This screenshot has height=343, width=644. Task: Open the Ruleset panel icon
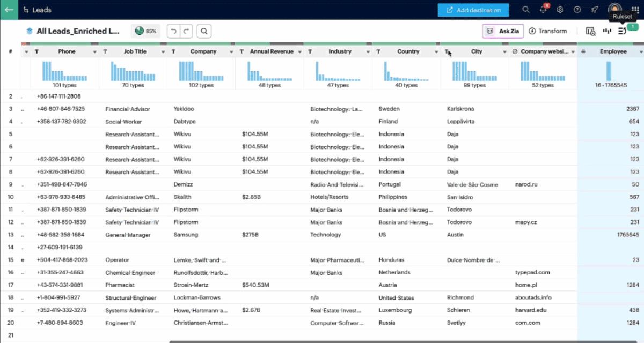(623, 31)
